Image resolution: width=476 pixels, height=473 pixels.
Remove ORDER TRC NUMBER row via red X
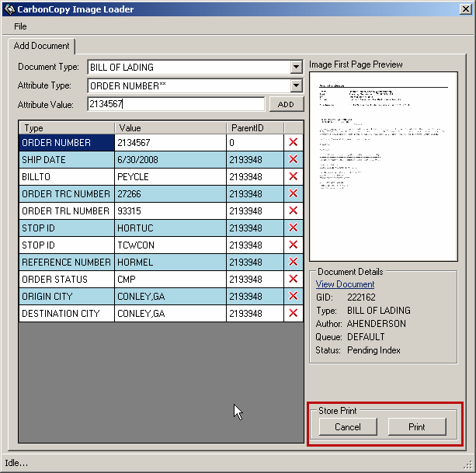[293, 194]
